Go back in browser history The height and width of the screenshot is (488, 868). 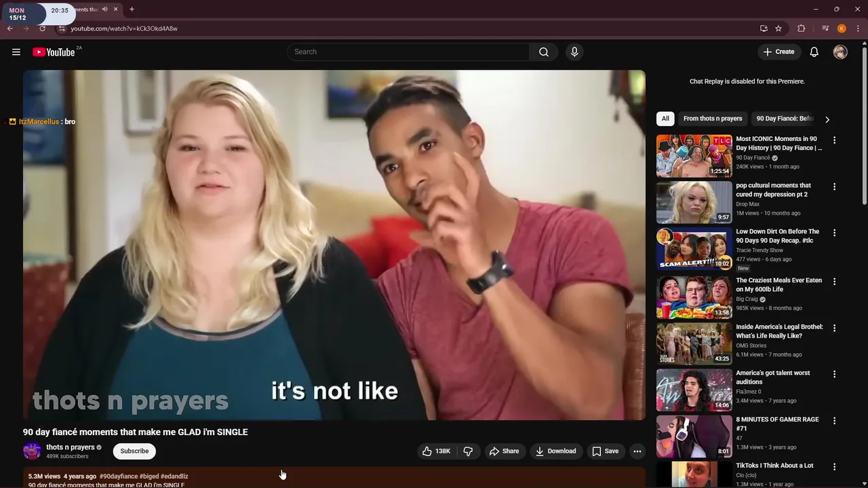pyautogui.click(x=10, y=28)
